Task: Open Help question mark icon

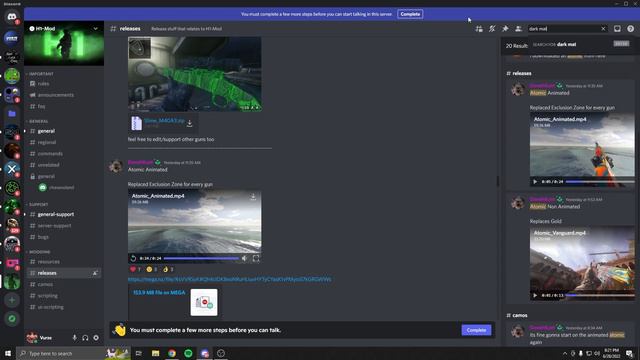Action: point(631,29)
